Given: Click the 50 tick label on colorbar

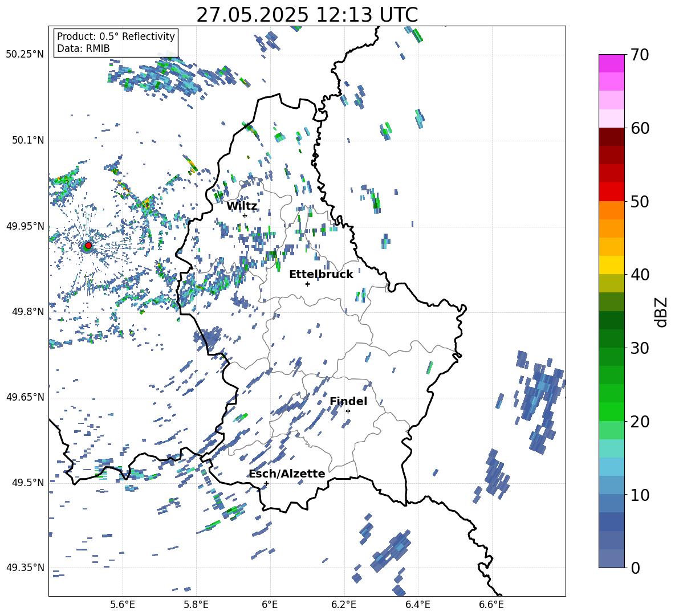Looking at the screenshot, I should pyautogui.click(x=640, y=201).
